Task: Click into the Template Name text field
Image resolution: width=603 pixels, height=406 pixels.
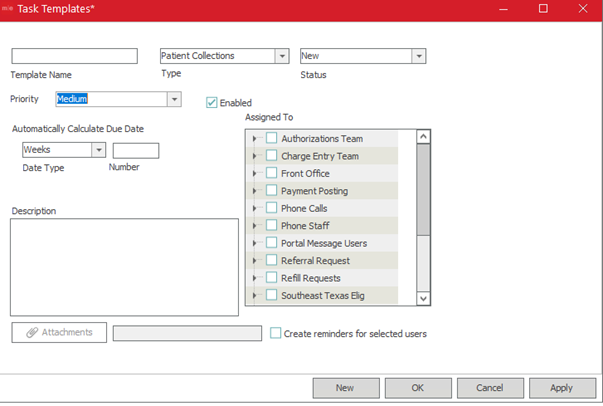Action: pyautogui.click(x=74, y=57)
